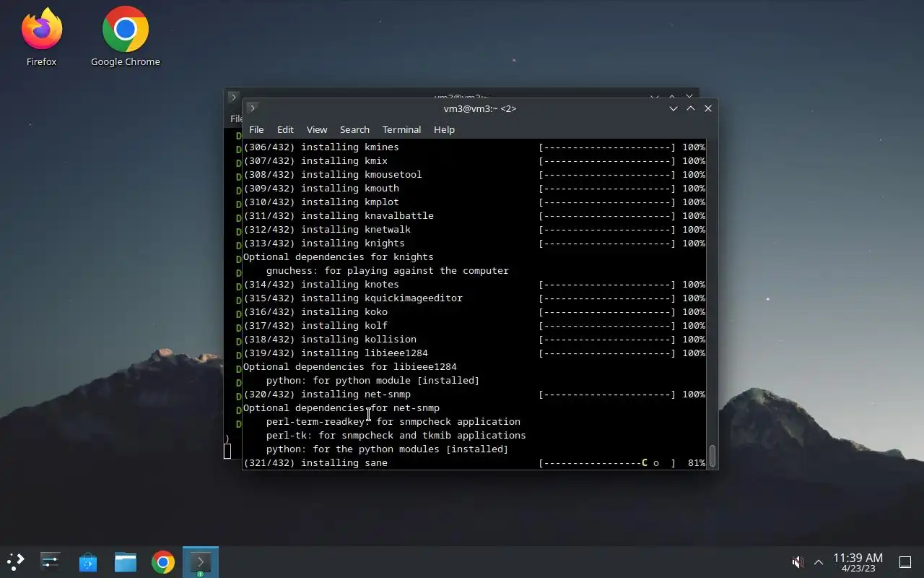Click the sane install progress bar at 81%
Image resolution: width=924 pixels, height=578 pixels.
tap(607, 462)
